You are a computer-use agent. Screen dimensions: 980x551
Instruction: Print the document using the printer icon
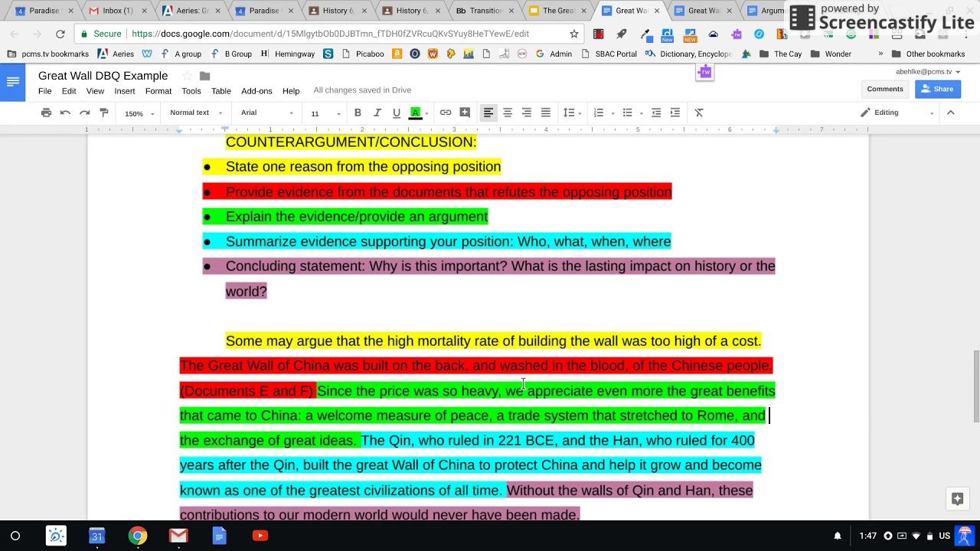(x=46, y=112)
